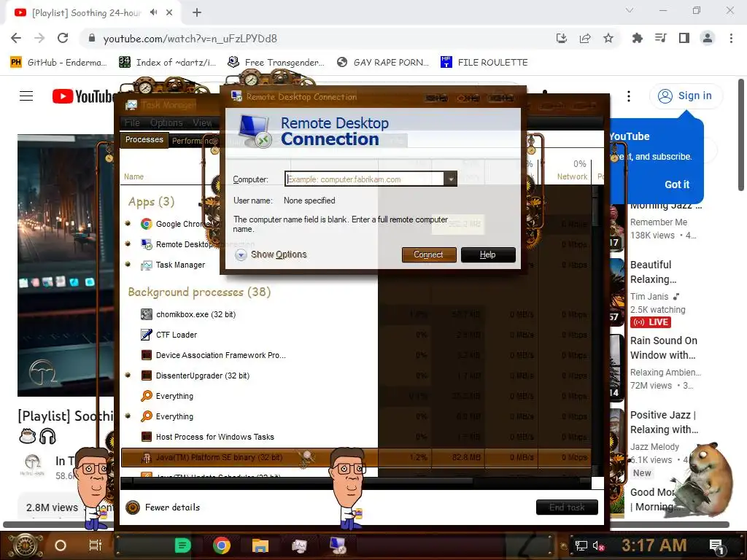Screen dimensions: 747x560
Task: Open Task Manager View menu
Action: tap(202, 122)
